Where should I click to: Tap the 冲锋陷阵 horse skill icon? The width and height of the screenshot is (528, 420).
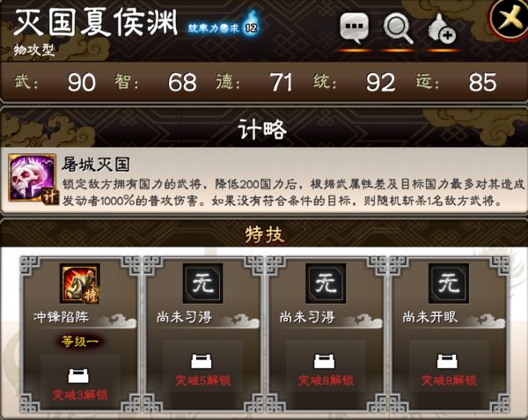[80, 284]
